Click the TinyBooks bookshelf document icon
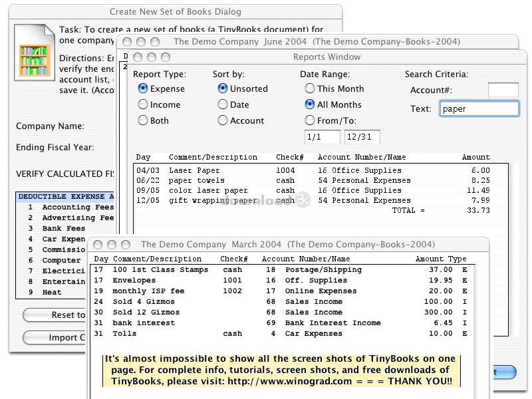 (33, 59)
